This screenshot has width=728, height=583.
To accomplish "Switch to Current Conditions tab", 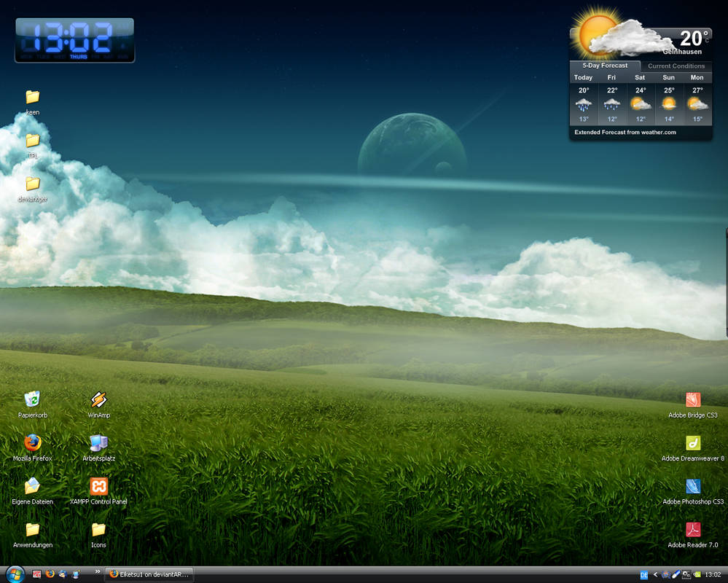I will click(x=676, y=66).
